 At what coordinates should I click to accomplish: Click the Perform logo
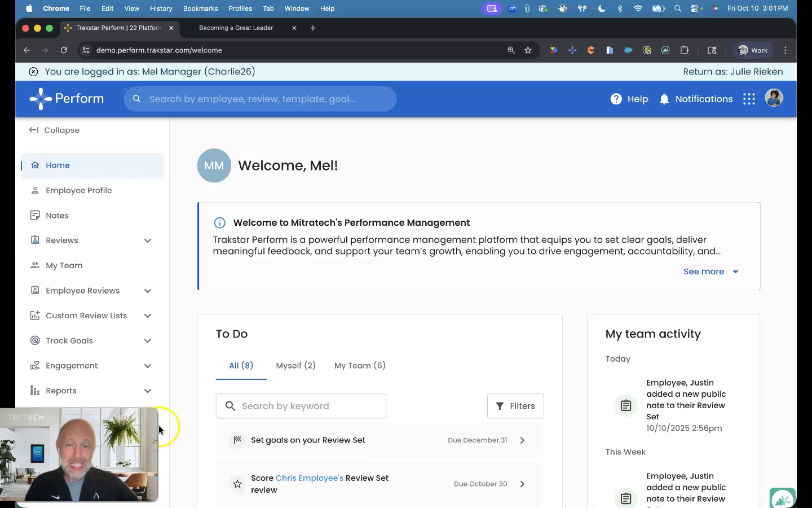(67, 99)
